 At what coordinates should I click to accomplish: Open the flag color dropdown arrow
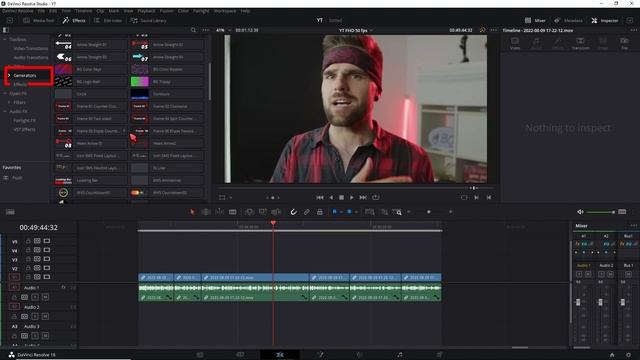pos(341,212)
